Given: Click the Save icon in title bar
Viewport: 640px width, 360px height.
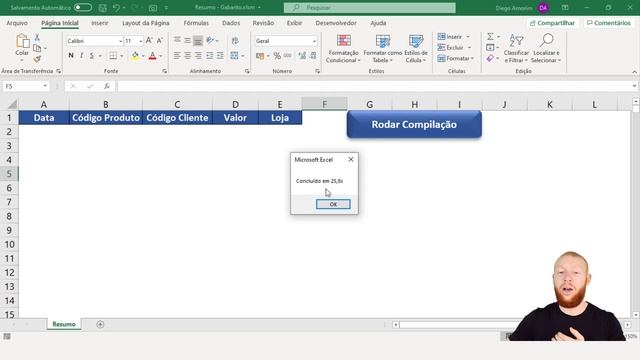Looking at the screenshot, I should click(103, 7).
